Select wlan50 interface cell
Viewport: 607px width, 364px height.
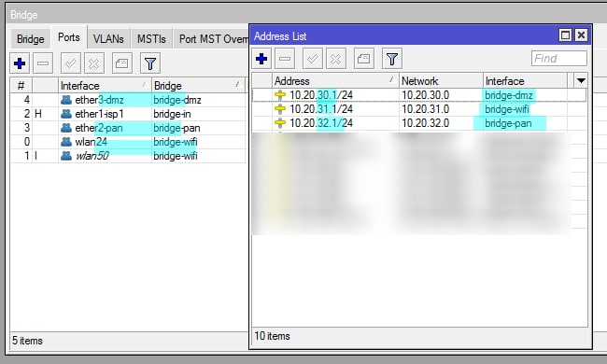pos(92,156)
